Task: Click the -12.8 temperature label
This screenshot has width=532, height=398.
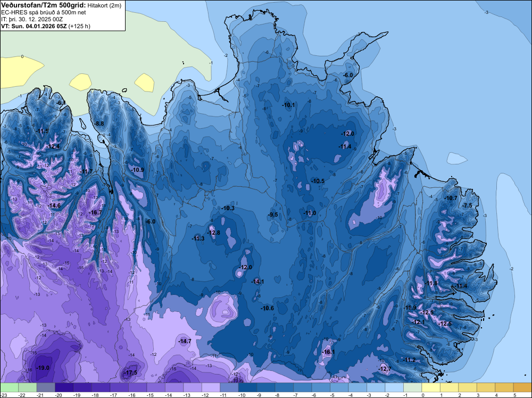Action: [x=214, y=233]
